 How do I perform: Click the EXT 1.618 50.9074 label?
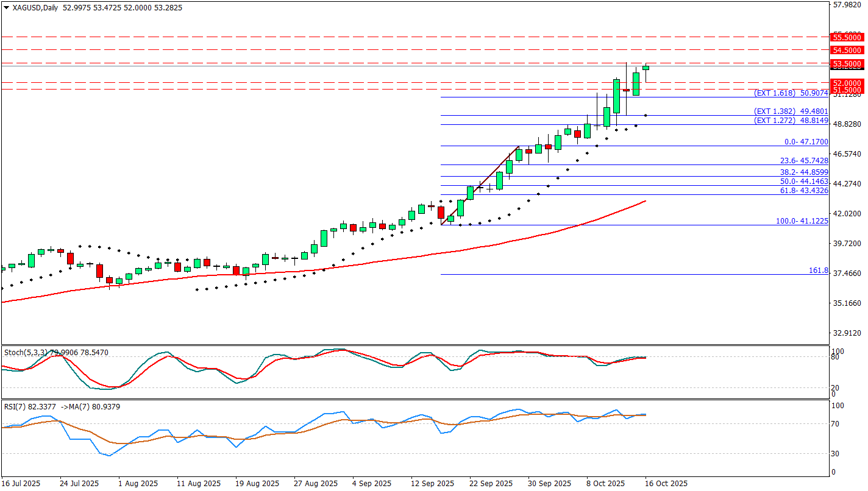(x=791, y=93)
